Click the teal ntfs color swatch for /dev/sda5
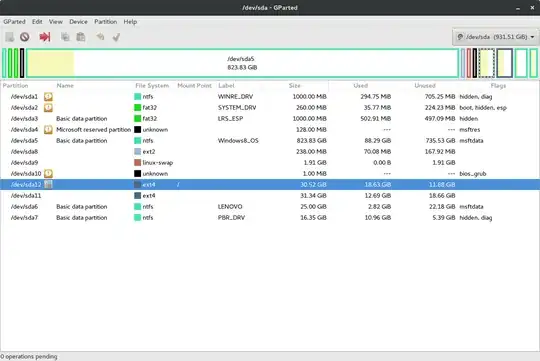The width and height of the screenshot is (540, 361). click(x=137, y=141)
